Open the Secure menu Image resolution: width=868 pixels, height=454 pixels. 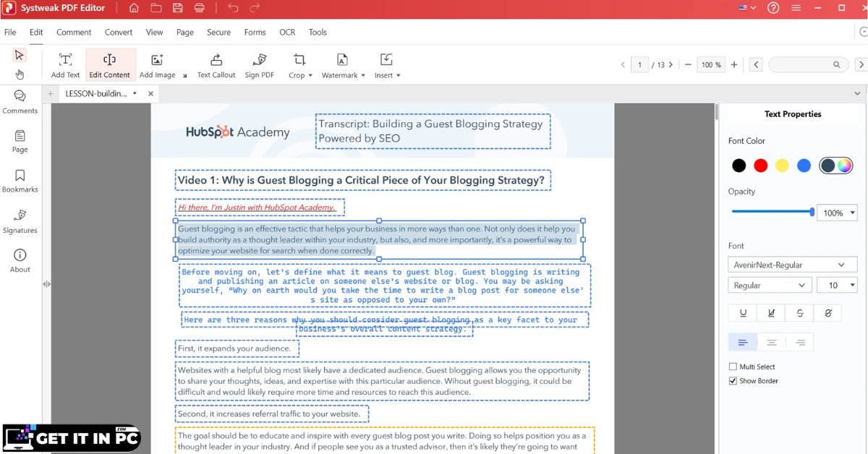(218, 33)
